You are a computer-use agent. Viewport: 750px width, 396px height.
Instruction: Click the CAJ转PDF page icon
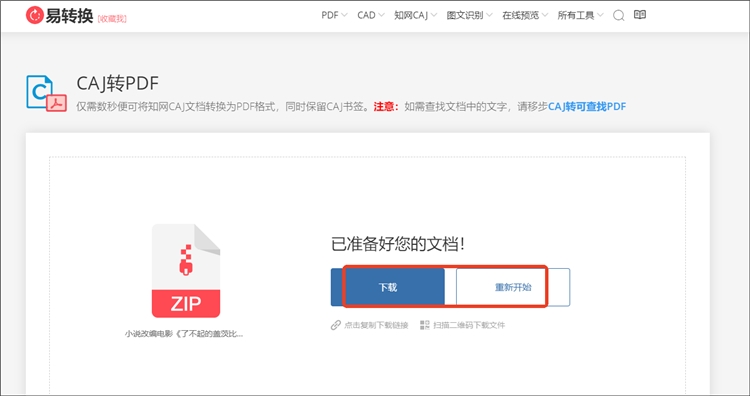coord(46,93)
